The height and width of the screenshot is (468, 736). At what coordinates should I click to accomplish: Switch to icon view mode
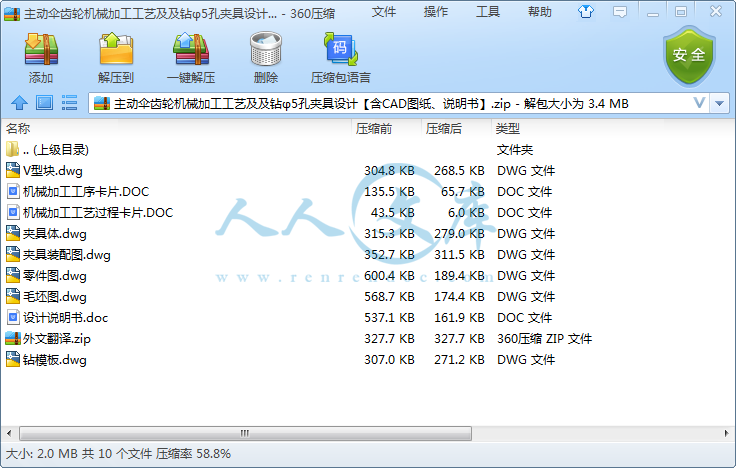coord(45,103)
